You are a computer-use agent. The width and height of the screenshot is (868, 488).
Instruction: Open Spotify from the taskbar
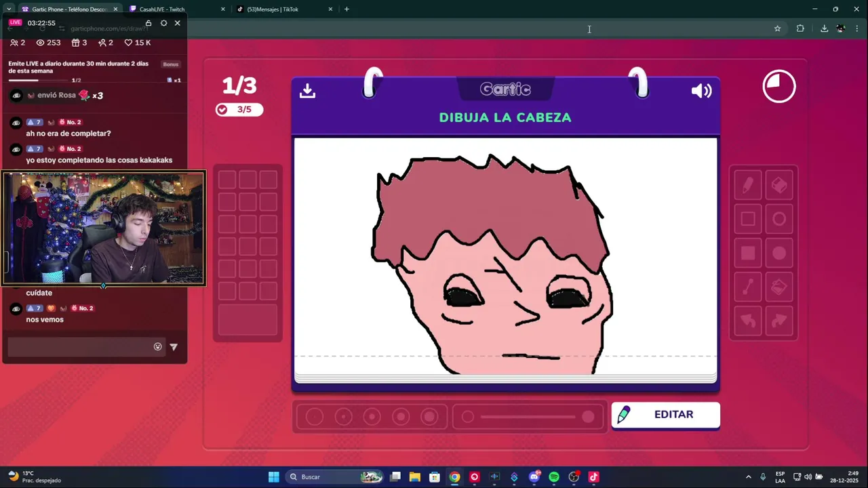tap(554, 476)
